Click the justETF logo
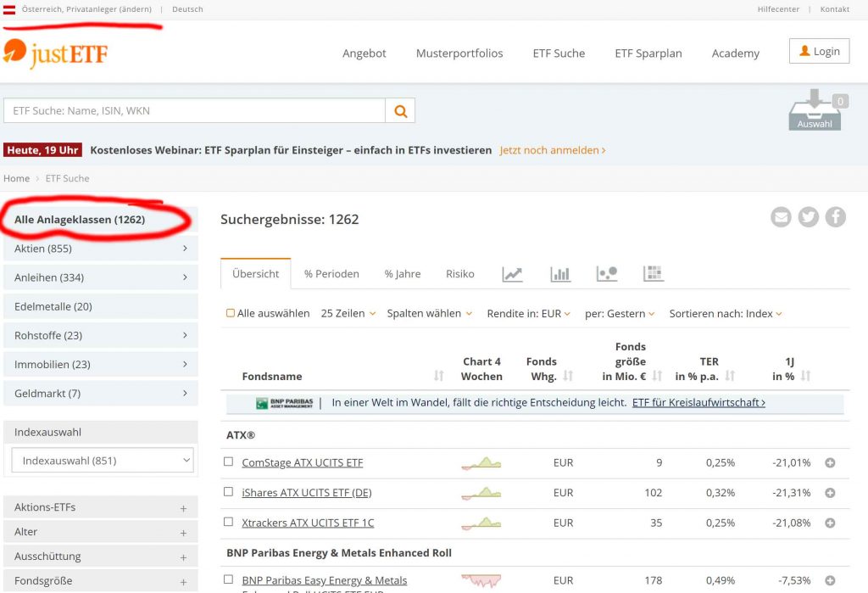This screenshot has width=868, height=593. tap(55, 53)
